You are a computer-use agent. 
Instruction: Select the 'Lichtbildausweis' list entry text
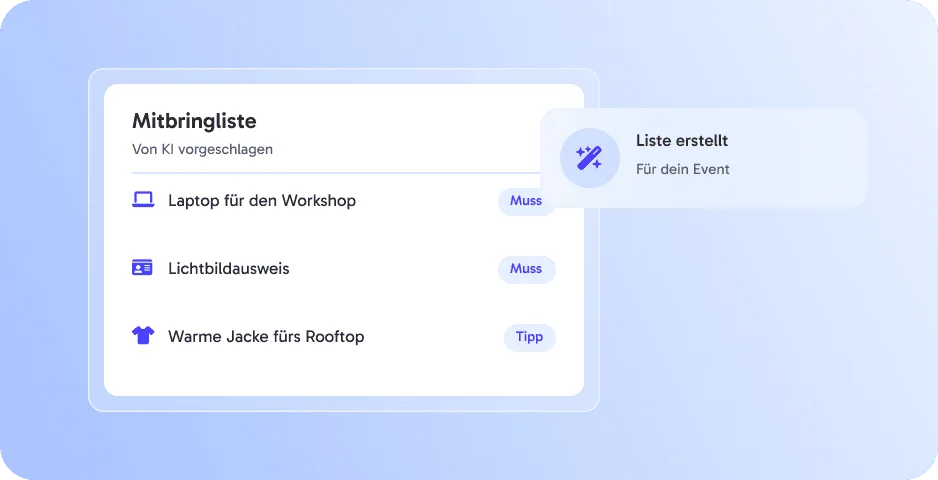(229, 269)
